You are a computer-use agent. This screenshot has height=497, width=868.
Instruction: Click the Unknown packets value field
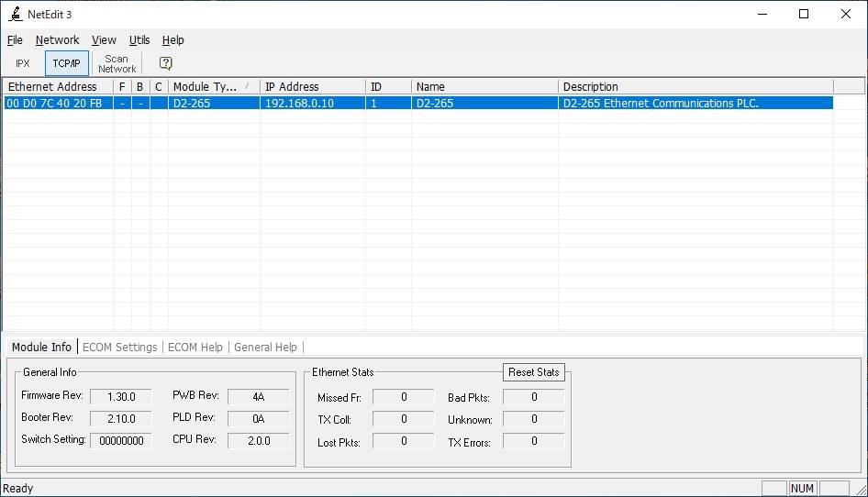point(534,419)
